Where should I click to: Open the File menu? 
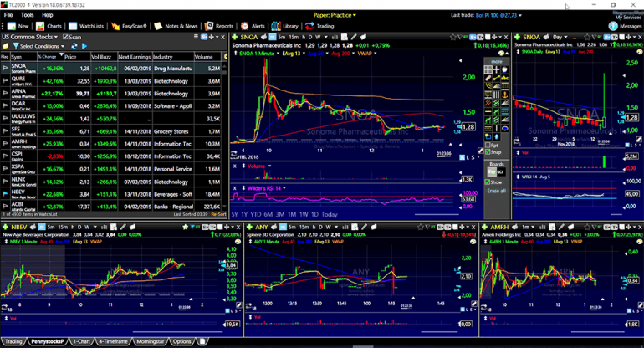(8, 15)
